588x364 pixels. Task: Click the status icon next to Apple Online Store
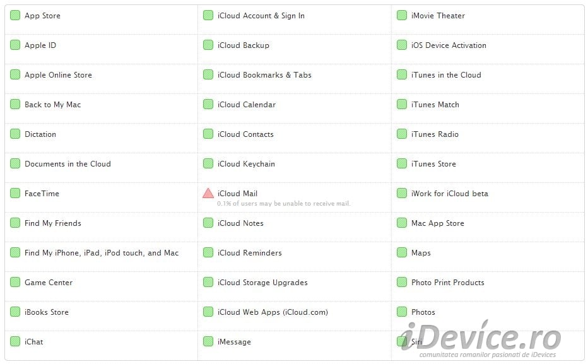point(15,74)
